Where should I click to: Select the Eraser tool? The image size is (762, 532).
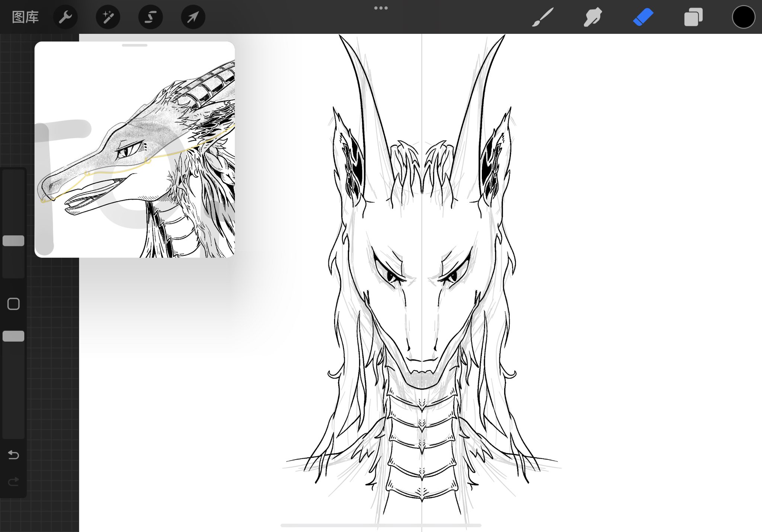coord(643,17)
